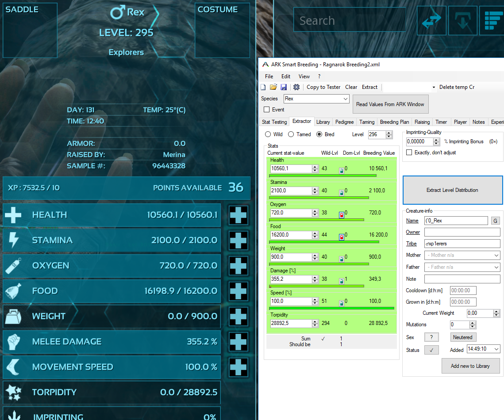Viewport: 504px width, 420px height.
Task: Open the Edit menu
Action: pos(286,76)
